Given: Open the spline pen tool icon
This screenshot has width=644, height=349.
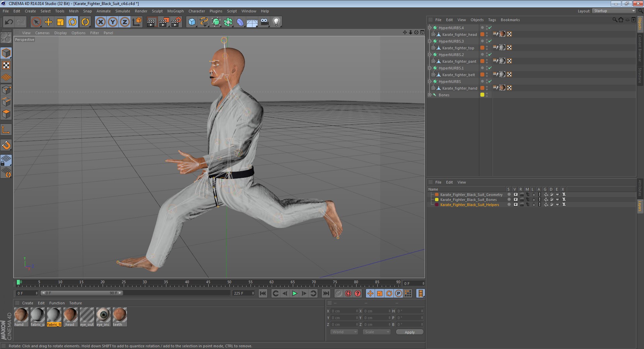Looking at the screenshot, I should pos(204,22).
